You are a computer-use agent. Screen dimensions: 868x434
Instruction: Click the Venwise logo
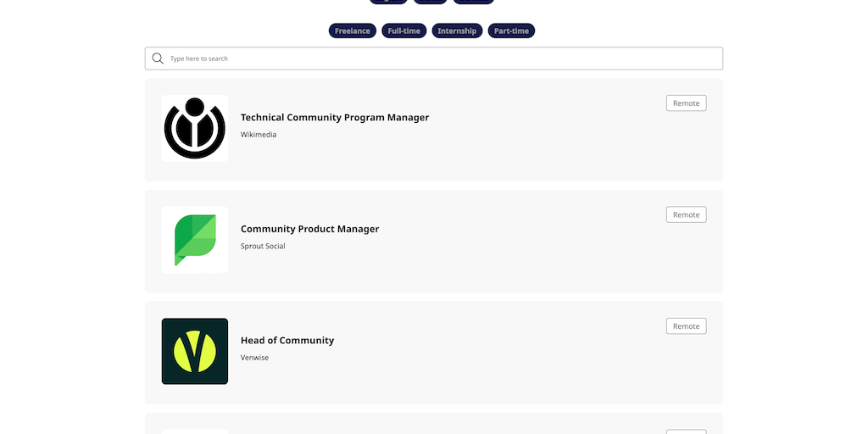(x=195, y=351)
